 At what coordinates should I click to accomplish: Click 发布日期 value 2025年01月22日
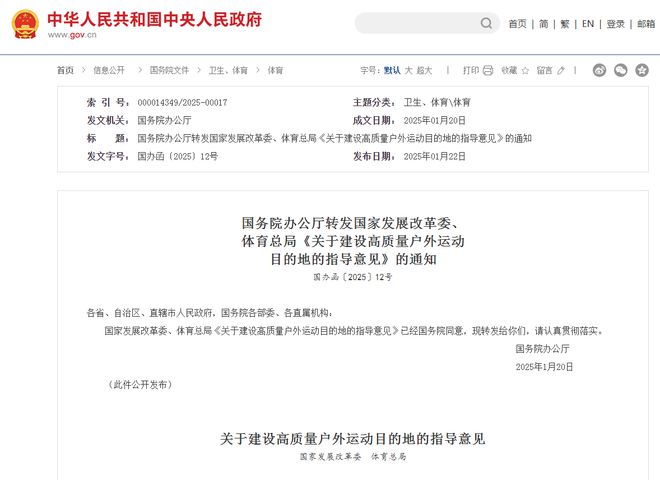click(434, 156)
